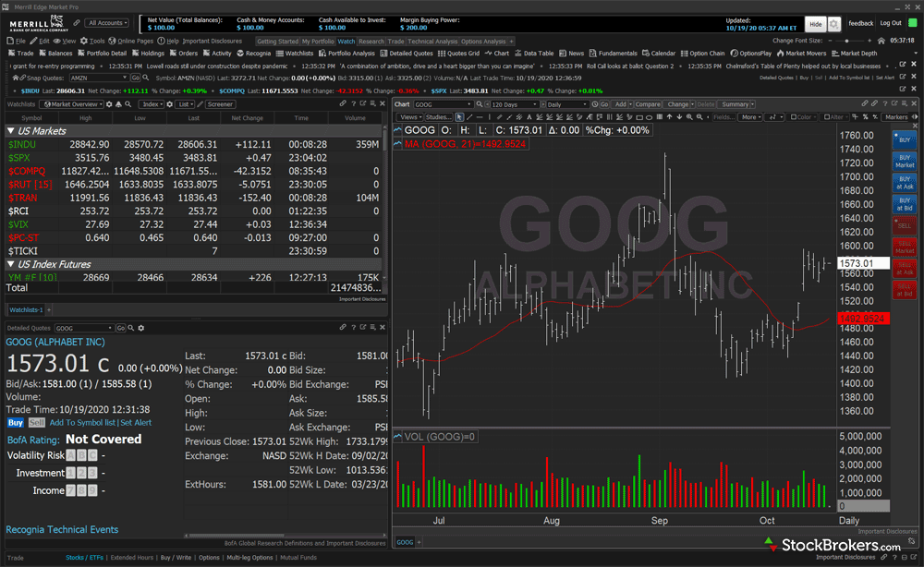Switch to the Research tab
Screen dimensions: 924x567
371,42
